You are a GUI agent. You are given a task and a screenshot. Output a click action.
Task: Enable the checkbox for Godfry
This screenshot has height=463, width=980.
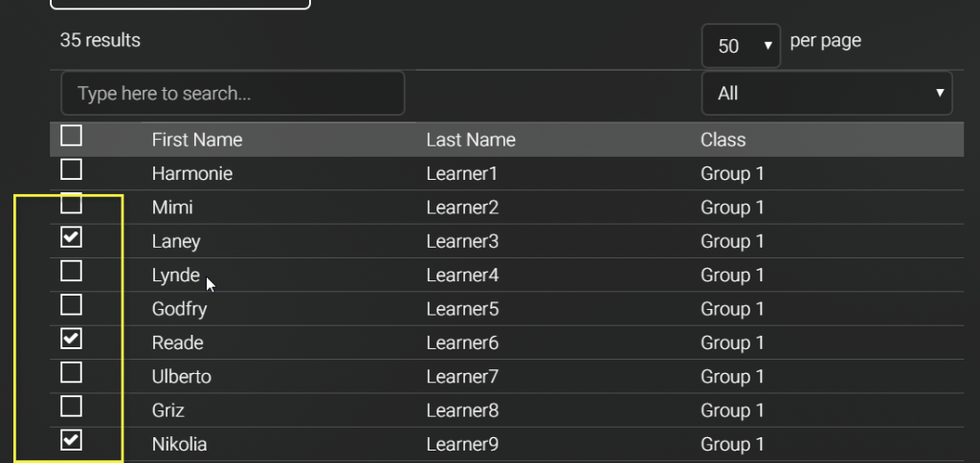[x=71, y=305]
